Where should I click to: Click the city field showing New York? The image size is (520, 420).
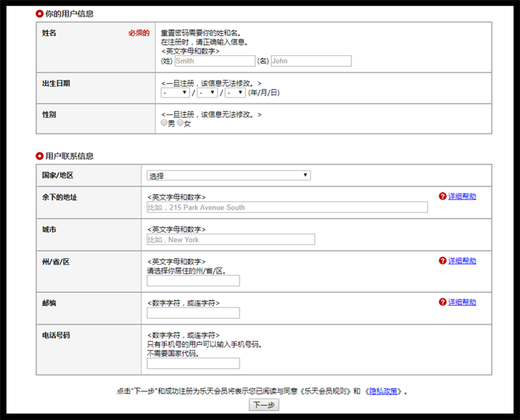click(231, 240)
